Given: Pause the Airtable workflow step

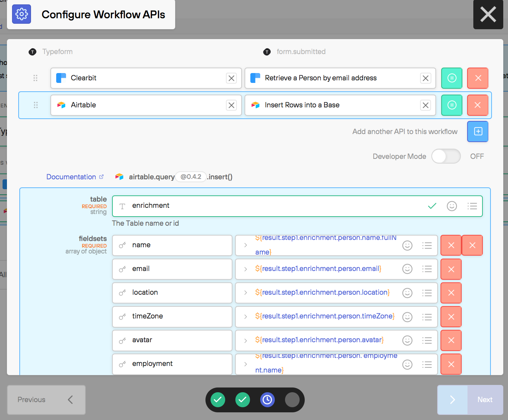Looking at the screenshot, I should click(452, 105).
